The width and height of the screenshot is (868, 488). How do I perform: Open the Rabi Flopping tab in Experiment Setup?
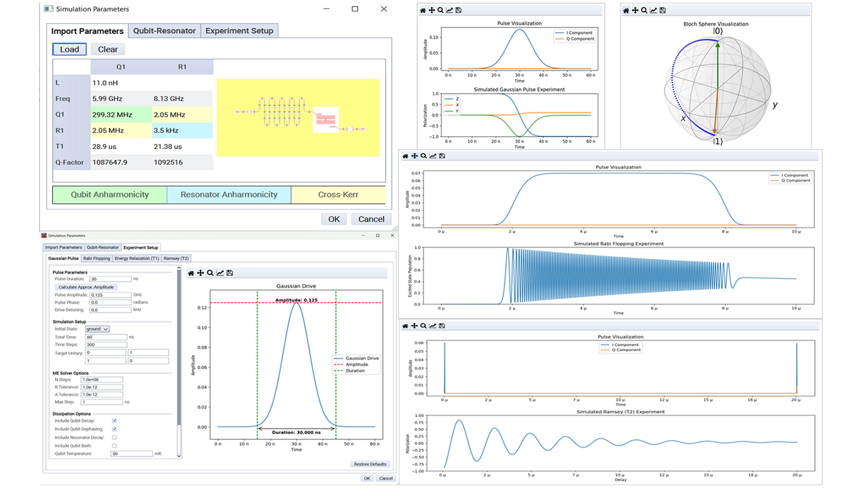[97, 258]
